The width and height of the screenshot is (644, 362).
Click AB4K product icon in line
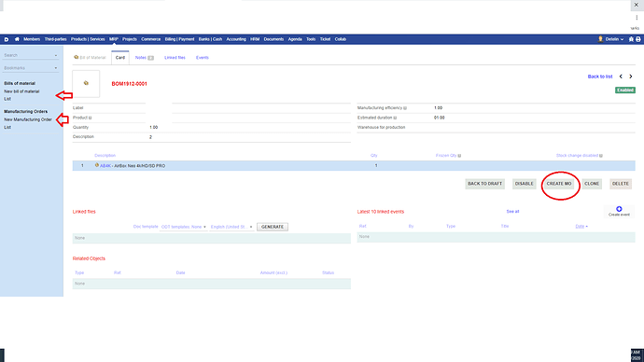[x=97, y=165]
